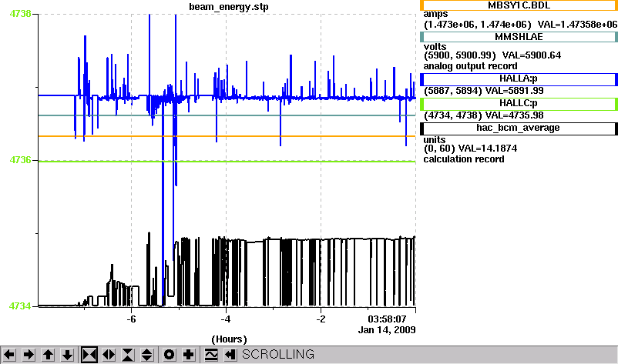Click the VAL=4735.98 reading for HALLC:p
The image size is (618, 364).
pos(514,115)
